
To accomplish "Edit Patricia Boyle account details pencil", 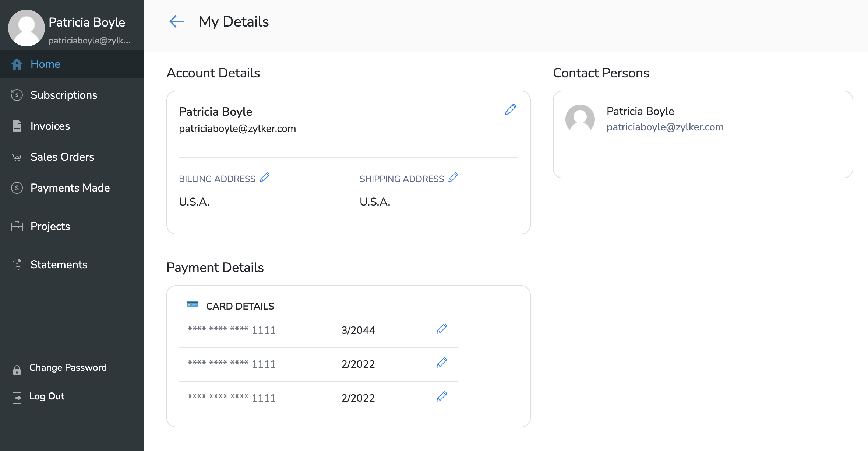I will point(510,109).
